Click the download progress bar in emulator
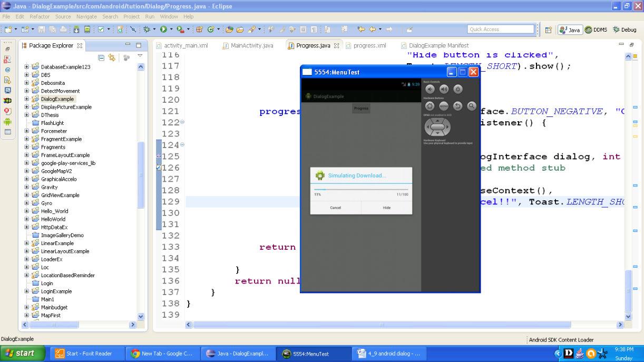 pyautogui.click(x=361, y=189)
